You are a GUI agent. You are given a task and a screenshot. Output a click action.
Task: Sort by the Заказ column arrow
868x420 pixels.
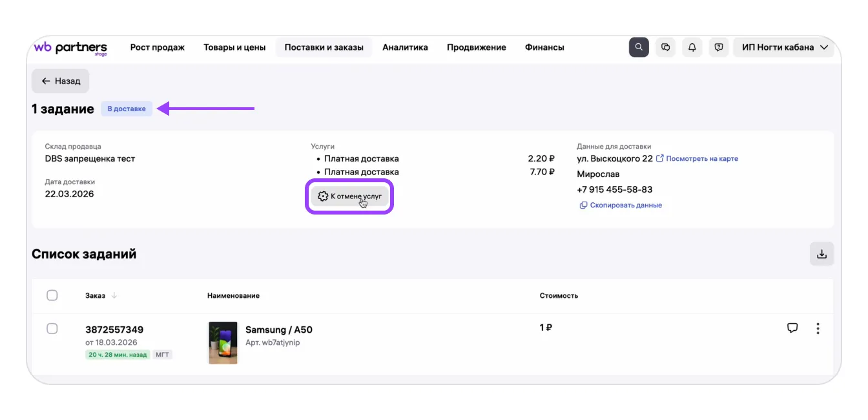click(114, 295)
